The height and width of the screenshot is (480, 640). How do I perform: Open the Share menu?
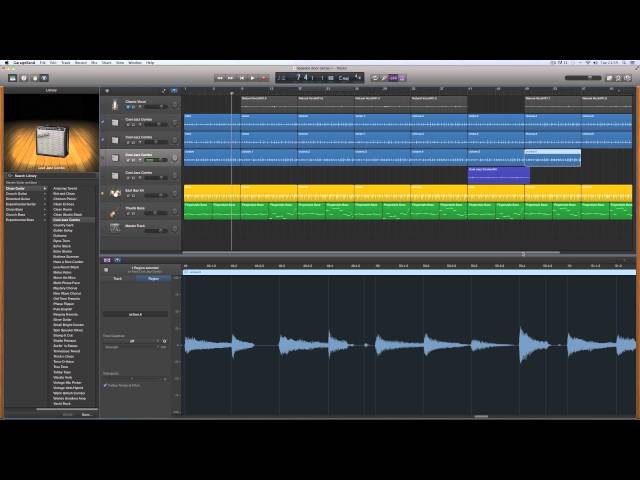tap(107, 63)
